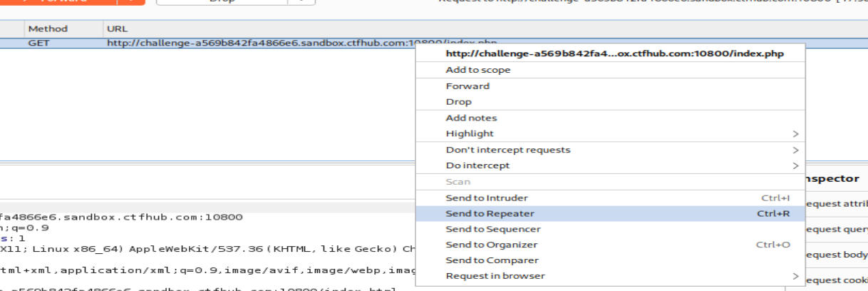Expand Request in browser submenu

coord(795,276)
